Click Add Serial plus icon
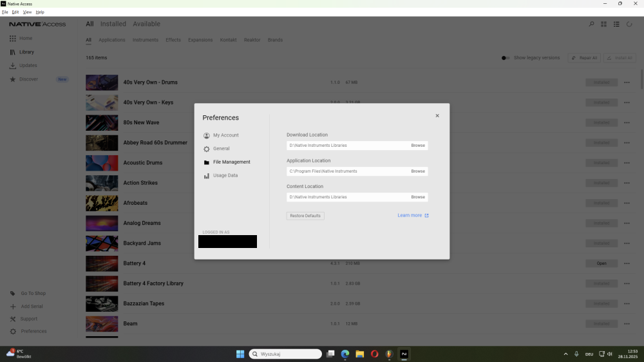The image size is (644, 362). coord(13,307)
